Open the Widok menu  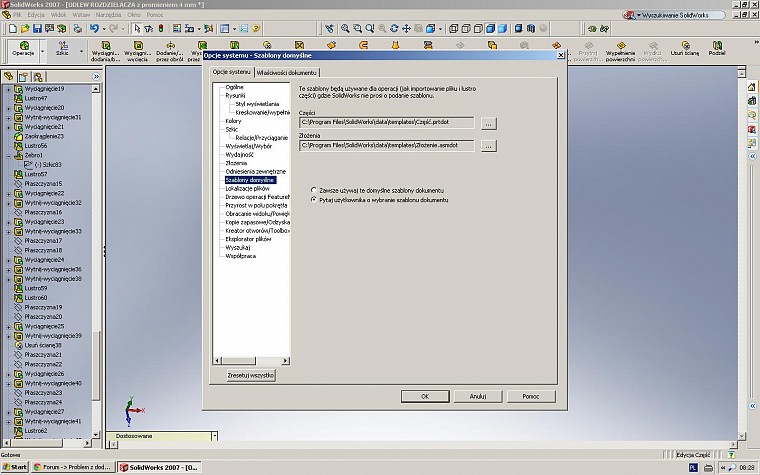[x=58, y=15]
